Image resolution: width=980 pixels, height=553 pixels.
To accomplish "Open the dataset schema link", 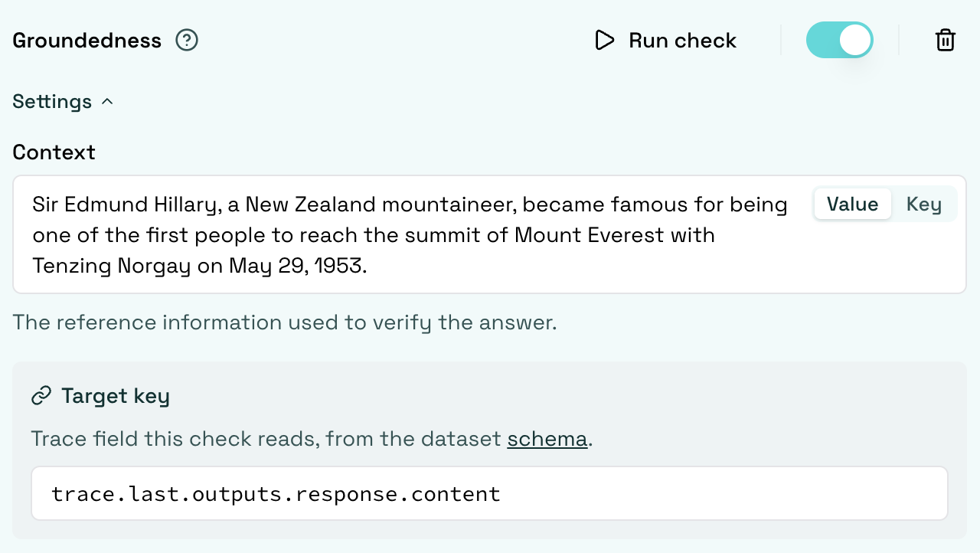I will (547, 439).
